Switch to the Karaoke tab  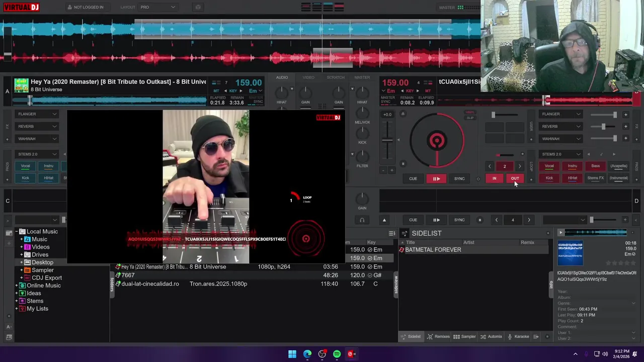(518, 336)
